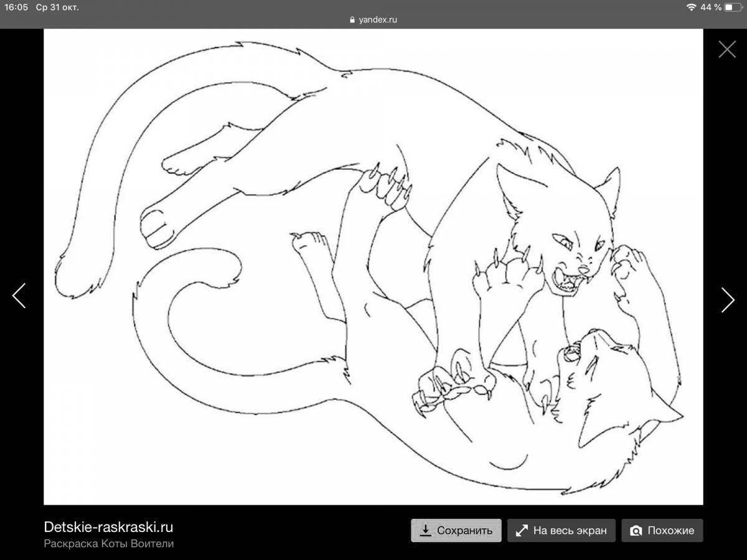The height and width of the screenshot is (560, 747).
Task: Close the image viewer with the X
Action: [x=727, y=48]
